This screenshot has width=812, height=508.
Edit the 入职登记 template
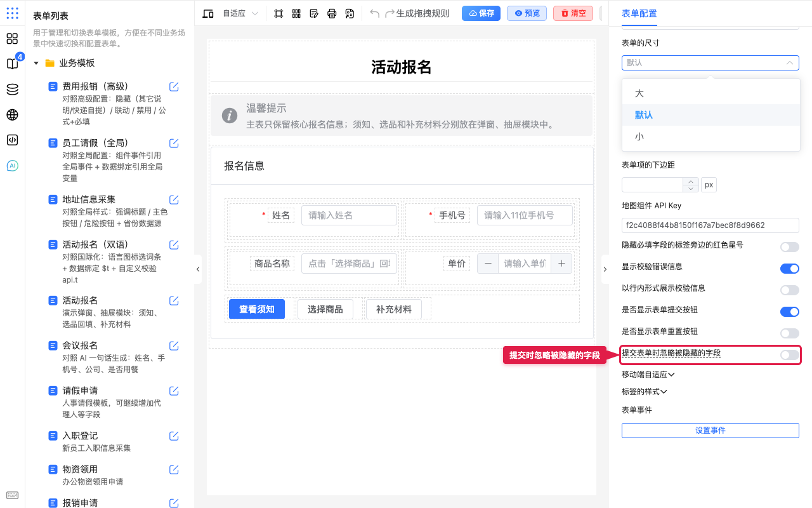pos(174,436)
